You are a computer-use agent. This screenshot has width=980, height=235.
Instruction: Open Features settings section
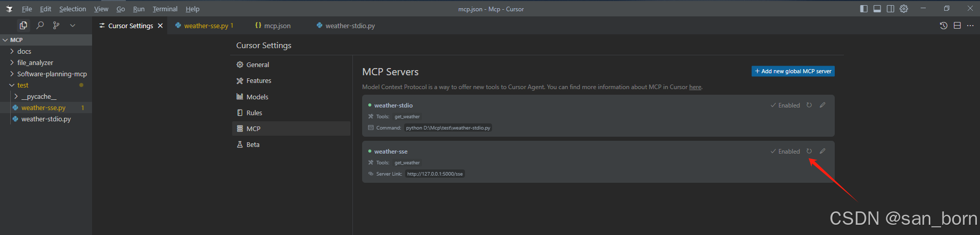(291, 80)
